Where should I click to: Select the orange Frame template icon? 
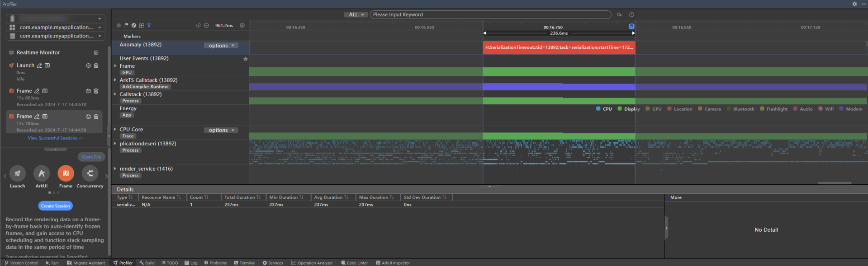pos(66,173)
